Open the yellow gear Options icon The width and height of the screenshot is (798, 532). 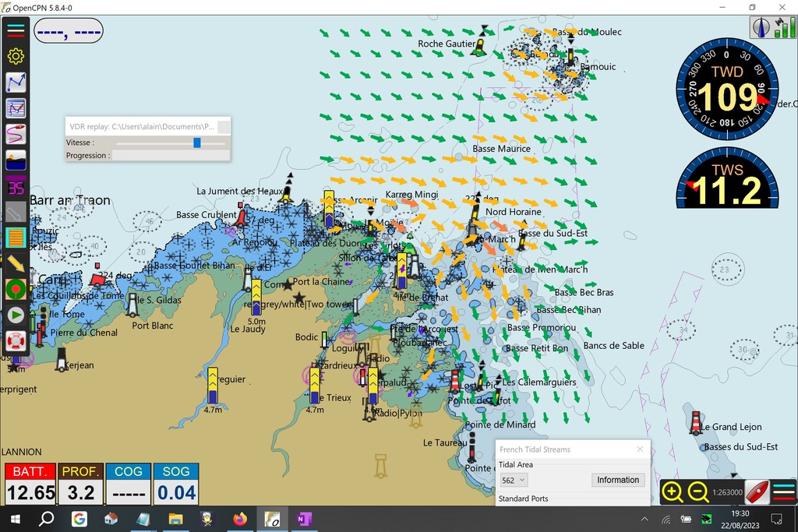(x=16, y=56)
